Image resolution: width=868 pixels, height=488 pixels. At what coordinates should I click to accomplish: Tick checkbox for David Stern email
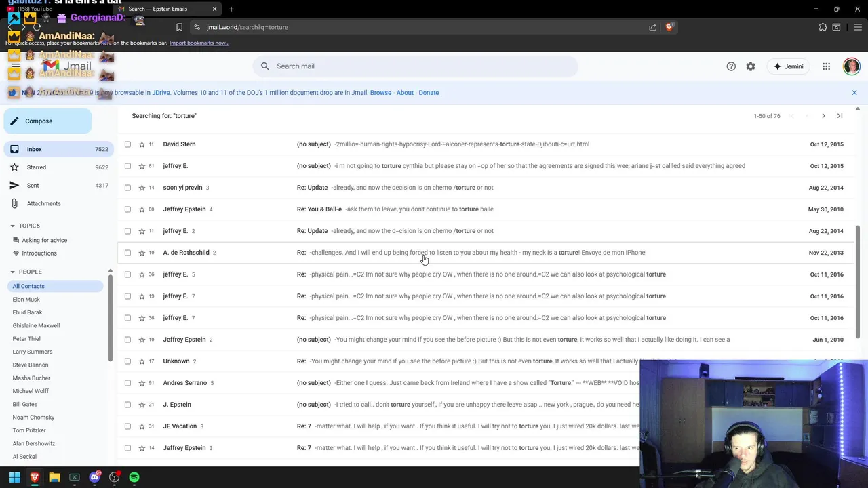coord(127,144)
